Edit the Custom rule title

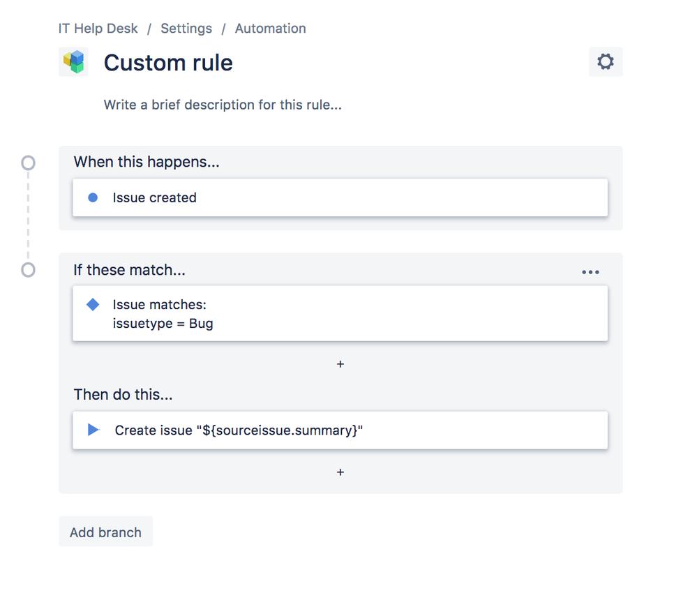click(168, 63)
